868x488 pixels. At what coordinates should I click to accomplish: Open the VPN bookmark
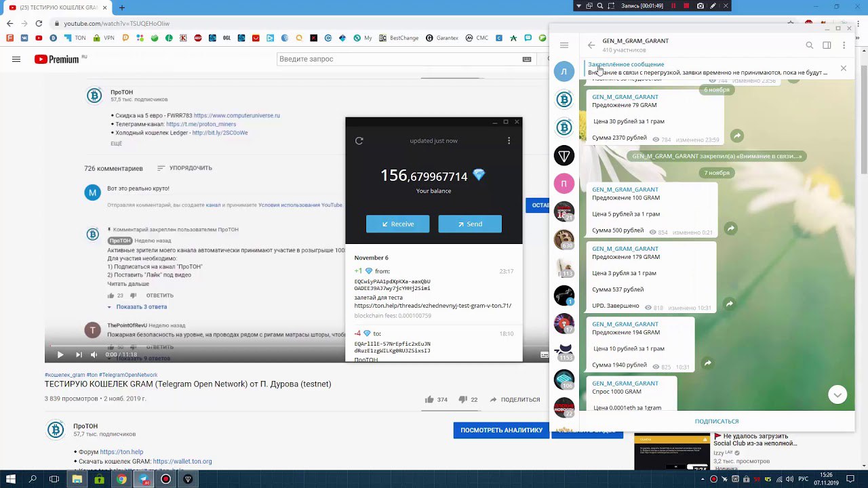pos(104,38)
